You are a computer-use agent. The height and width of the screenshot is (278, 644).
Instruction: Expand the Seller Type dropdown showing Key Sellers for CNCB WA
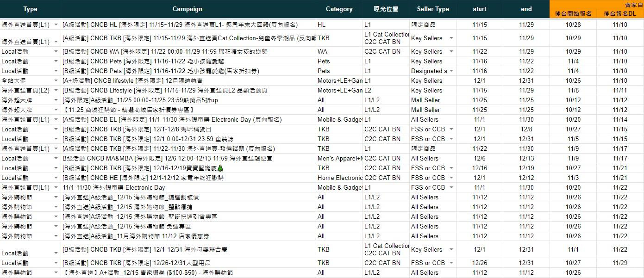tap(451, 51)
